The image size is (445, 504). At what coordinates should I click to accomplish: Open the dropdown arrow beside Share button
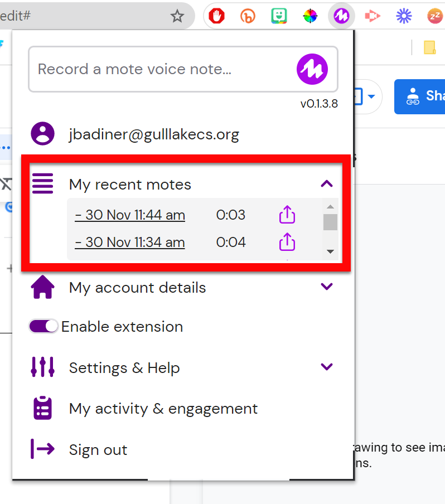(371, 96)
